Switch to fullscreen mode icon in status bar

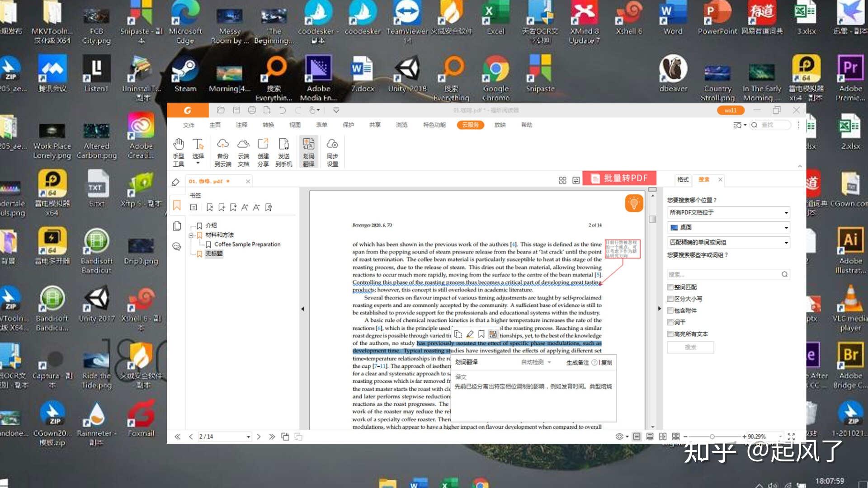[791, 436]
